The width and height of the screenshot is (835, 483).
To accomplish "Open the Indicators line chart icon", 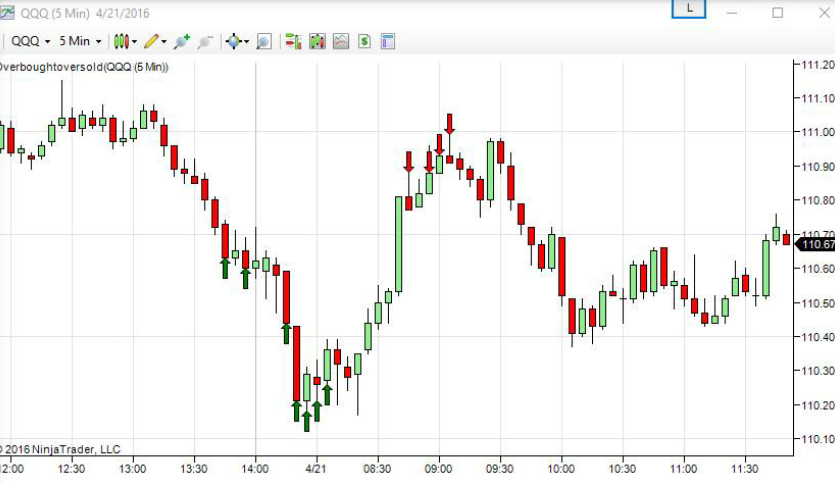I will coord(341,41).
